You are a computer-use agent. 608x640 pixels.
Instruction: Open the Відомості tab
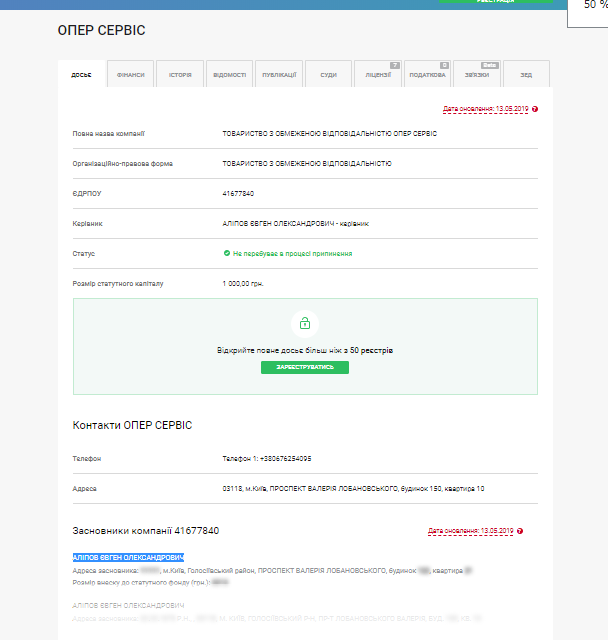pos(229,75)
